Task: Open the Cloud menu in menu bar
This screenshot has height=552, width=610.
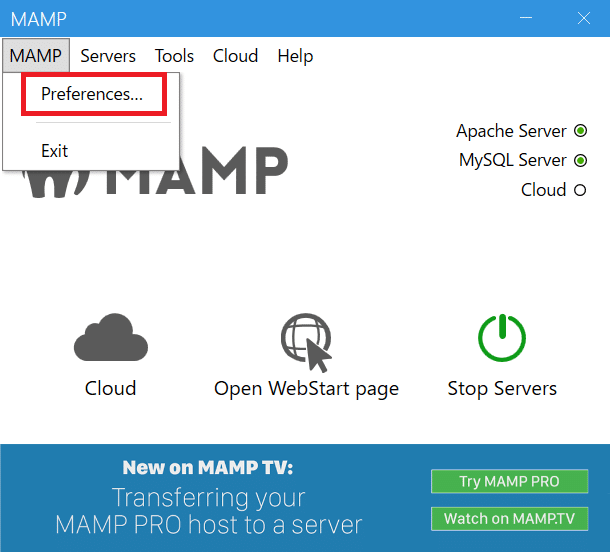Action: (235, 56)
